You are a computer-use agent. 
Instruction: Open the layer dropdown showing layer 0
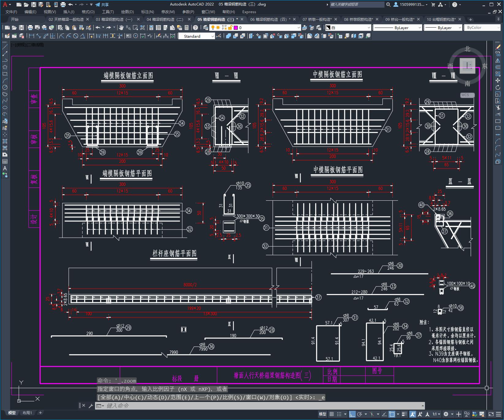pyautogui.click(x=255, y=28)
